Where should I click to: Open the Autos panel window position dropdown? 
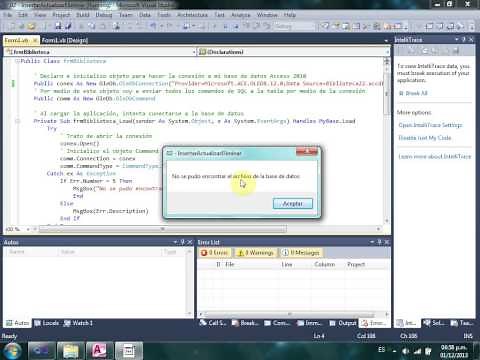(x=175, y=242)
